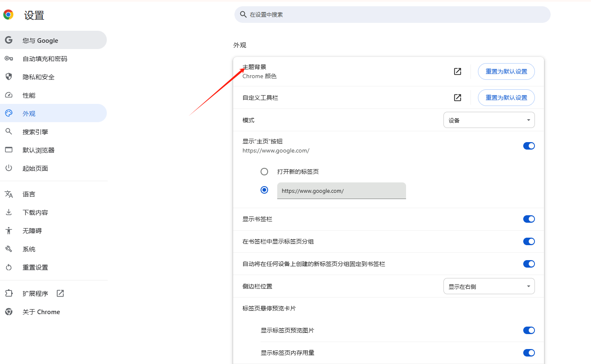The width and height of the screenshot is (591, 364).
Task: Click the accessibility figure icon for 无障碍
Action: click(x=9, y=231)
